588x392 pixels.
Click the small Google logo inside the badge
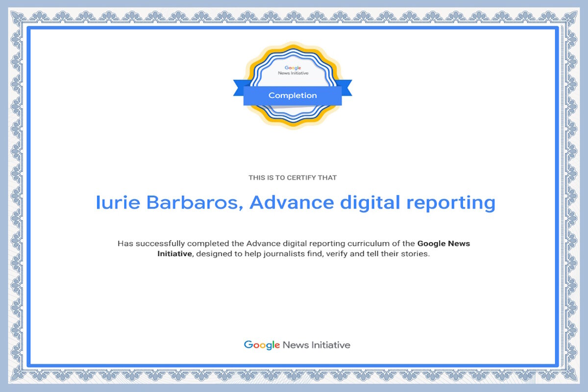[293, 68]
